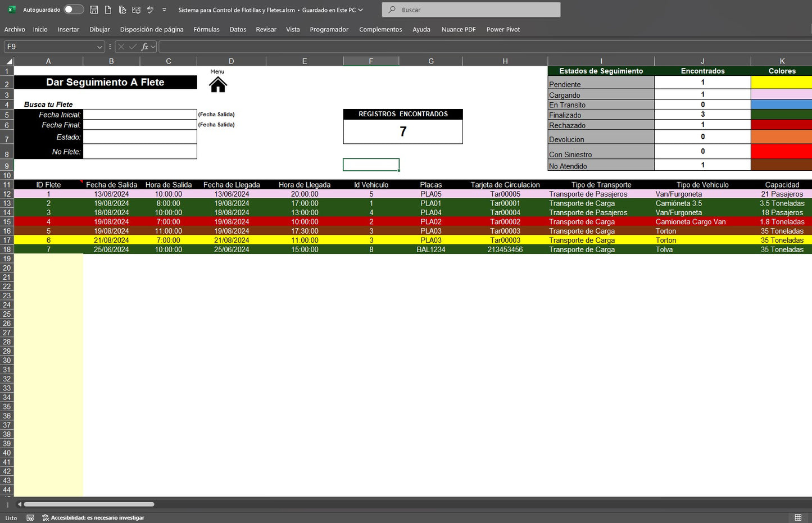Open the Customize Quick Access Toolbar dropdown

pos(164,10)
